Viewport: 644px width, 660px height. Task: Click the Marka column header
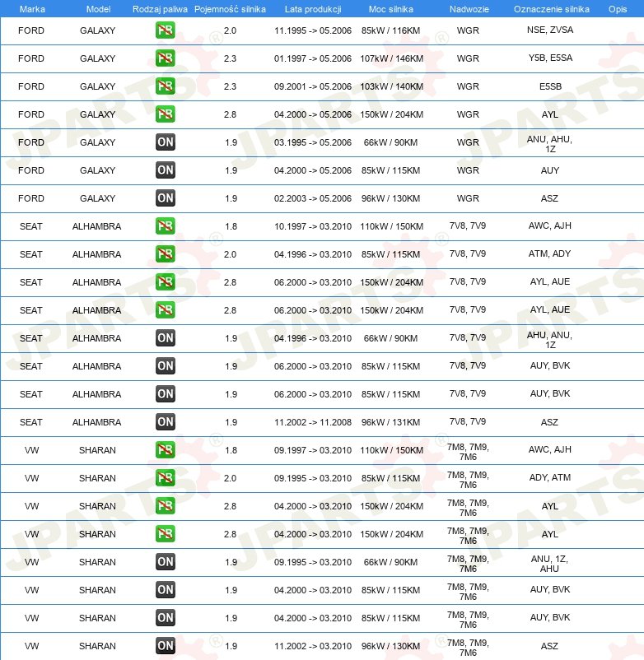point(32,9)
